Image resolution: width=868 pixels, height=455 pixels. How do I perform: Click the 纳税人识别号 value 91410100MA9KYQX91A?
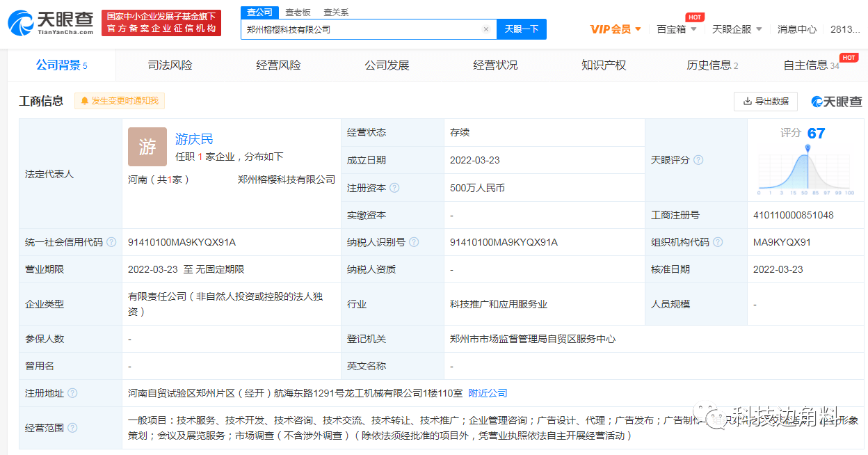click(504, 242)
